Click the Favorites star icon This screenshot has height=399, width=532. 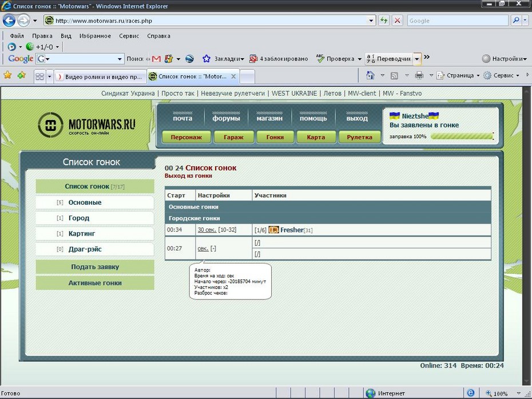point(7,75)
